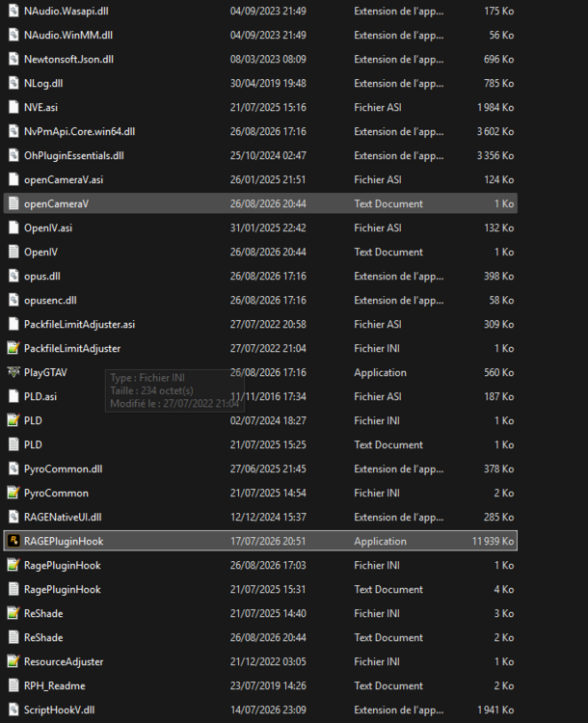Click the date 14/07/2026 23:09
Image resolution: width=588 pixels, height=723 pixels.
(268, 710)
